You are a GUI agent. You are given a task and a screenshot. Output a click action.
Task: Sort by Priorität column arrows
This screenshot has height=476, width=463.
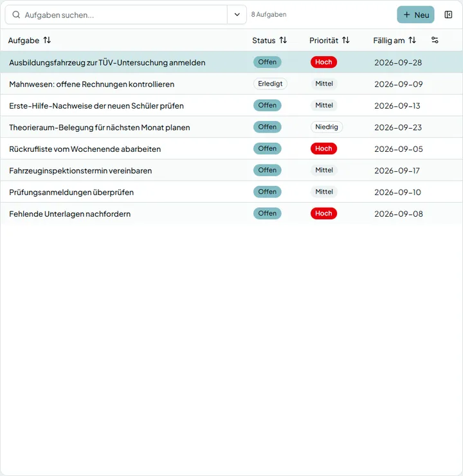click(346, 40)
